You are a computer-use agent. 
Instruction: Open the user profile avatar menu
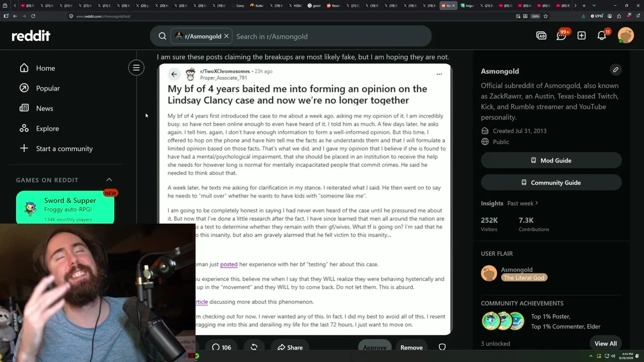(626, 36)
